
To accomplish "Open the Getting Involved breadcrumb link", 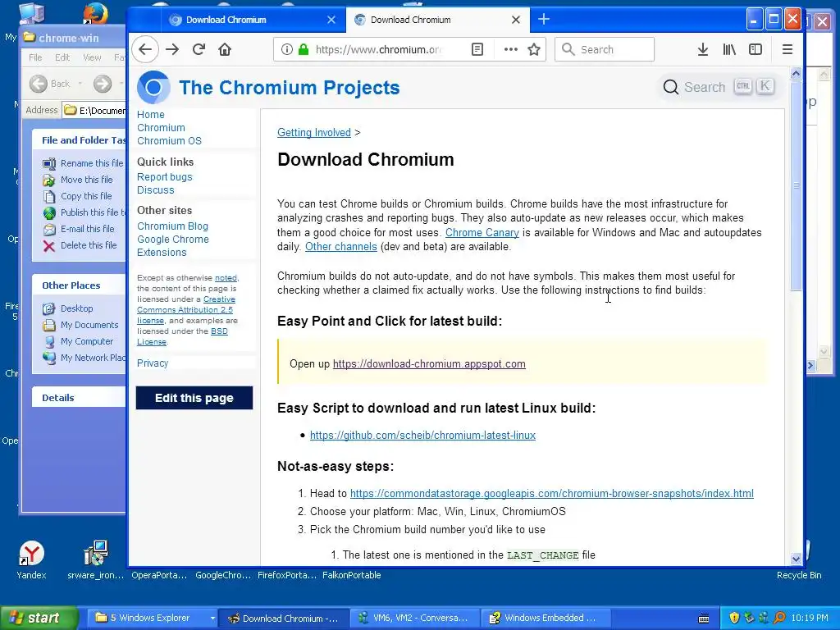I will point(314,132).
